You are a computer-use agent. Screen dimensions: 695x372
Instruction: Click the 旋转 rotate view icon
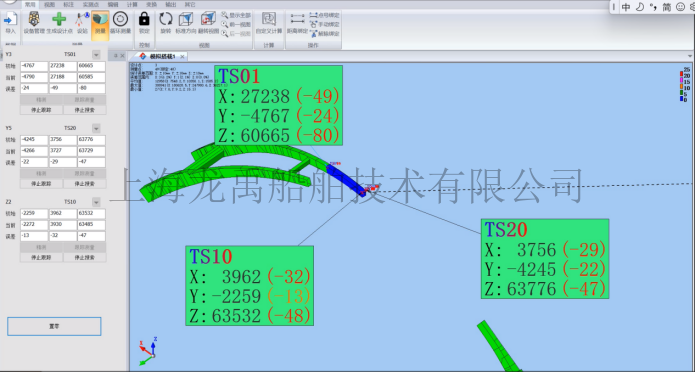(x=166, y=23)
